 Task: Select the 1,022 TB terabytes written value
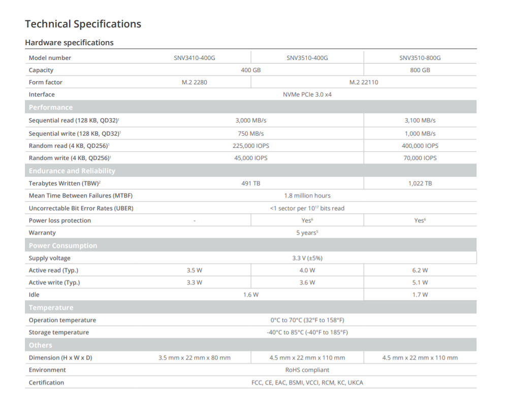pos(420,183)
